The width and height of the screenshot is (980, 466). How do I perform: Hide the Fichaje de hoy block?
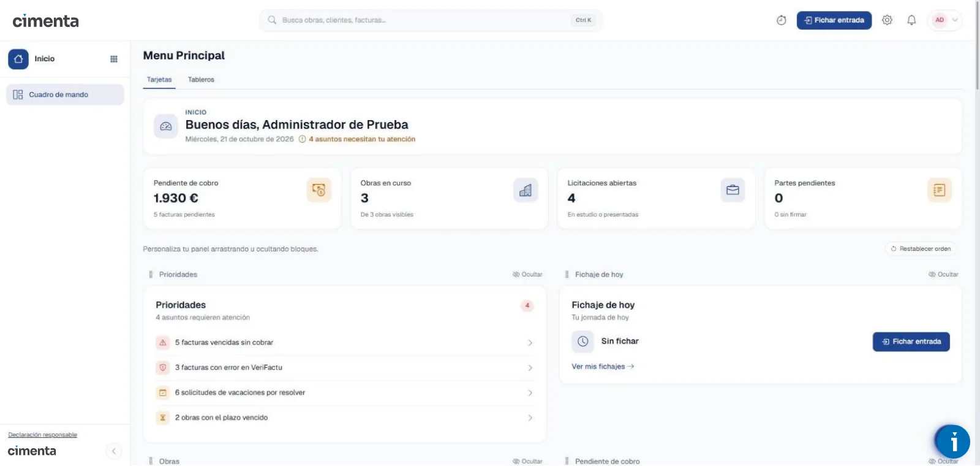(x=943, y=275)
